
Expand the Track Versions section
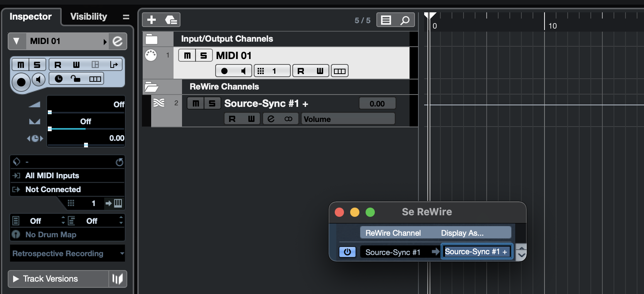point(16,279)
